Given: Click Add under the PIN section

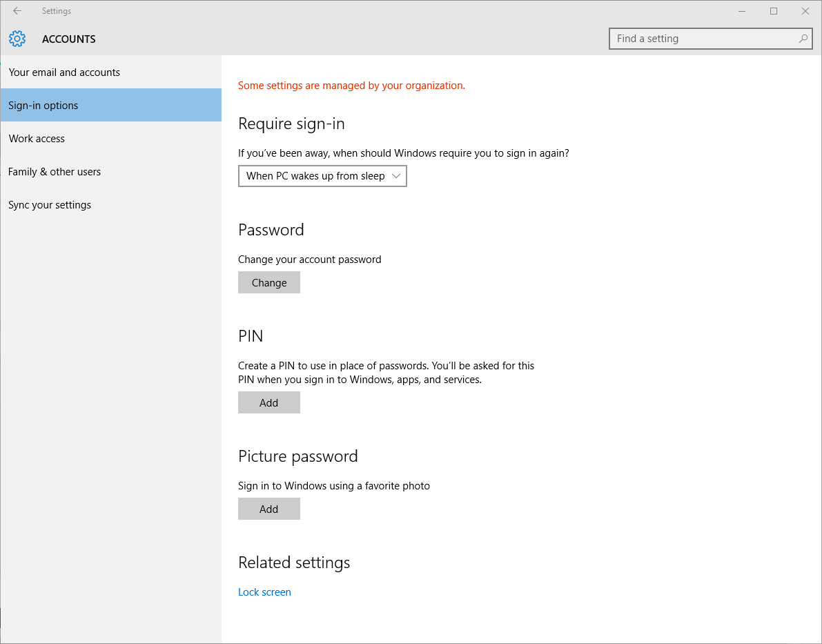Looking at the screenshot, I should pos(268,402).
